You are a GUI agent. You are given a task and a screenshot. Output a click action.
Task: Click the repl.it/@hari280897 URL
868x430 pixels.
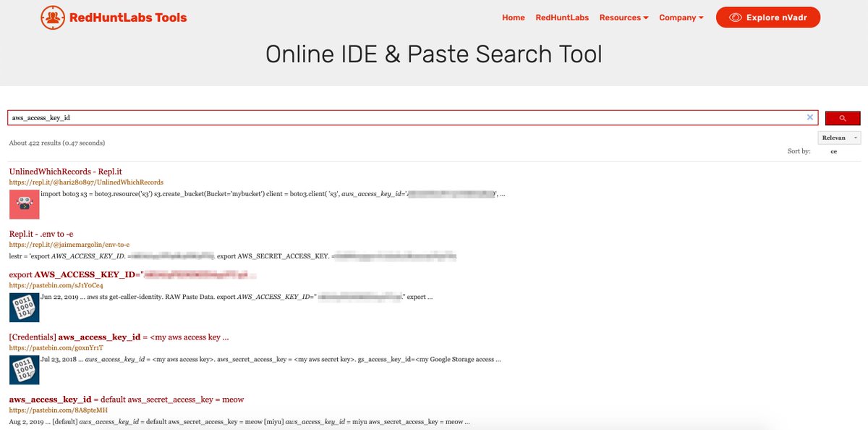86,182
